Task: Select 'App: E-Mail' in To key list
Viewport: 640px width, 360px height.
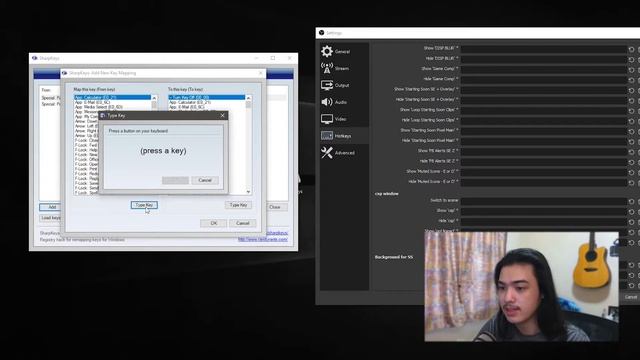Action: point(207,107)
